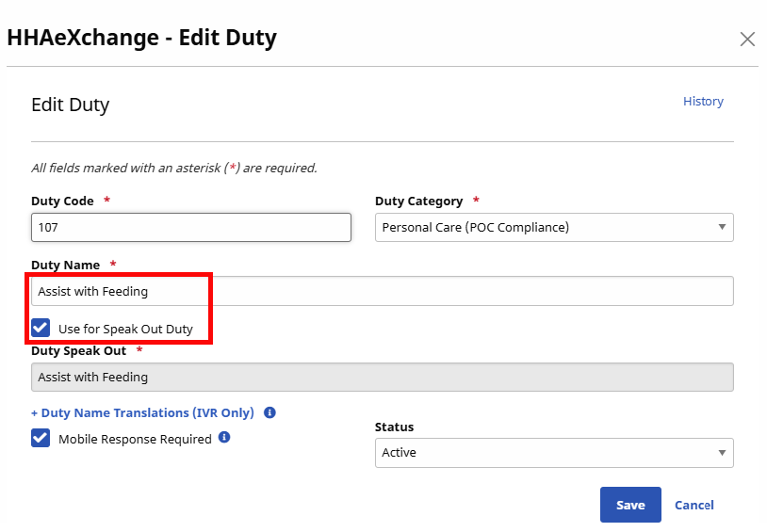Screen dimensions: 767x532
Task: Expand Duty Name Translations (IVR Only)
Action: coord(142,413)
